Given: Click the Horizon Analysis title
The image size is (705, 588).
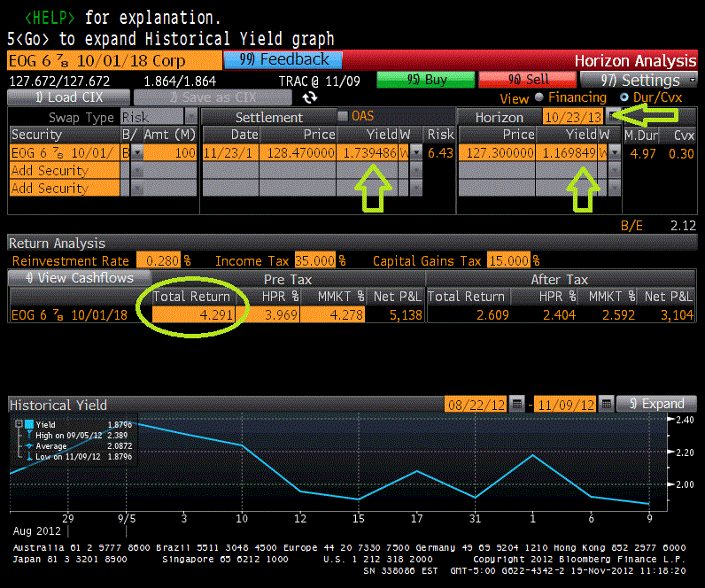Looking at the screenshot, I should 635,61.
